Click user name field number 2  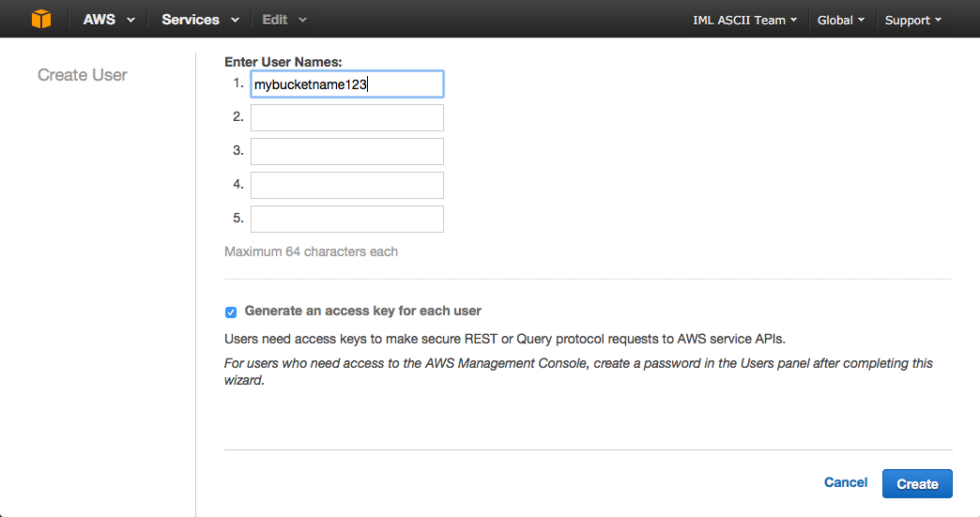pos(347,117)
